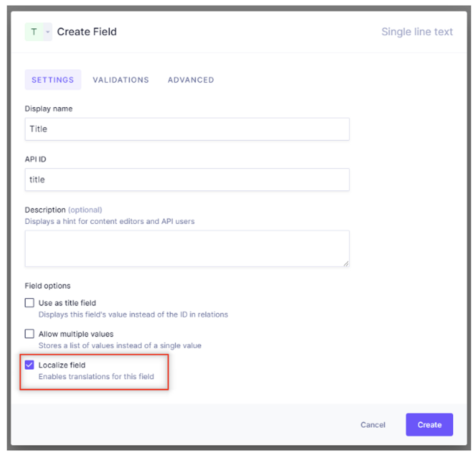The width and height of the screenshot is (476, 456).
Task: Create the new field
Action: (x=429, y=425)
